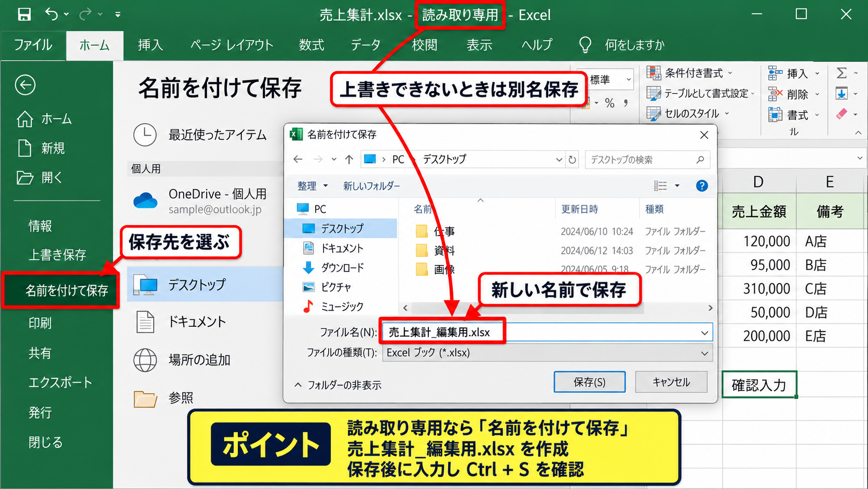The image size is (868, 489).
Task: Click the AutoSum sigma icon
Action: [842, 73]
